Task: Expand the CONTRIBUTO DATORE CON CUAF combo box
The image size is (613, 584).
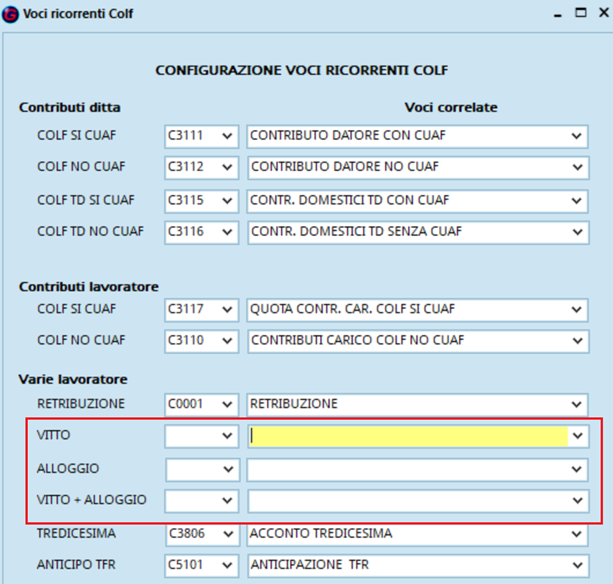Action: (576, 136)
